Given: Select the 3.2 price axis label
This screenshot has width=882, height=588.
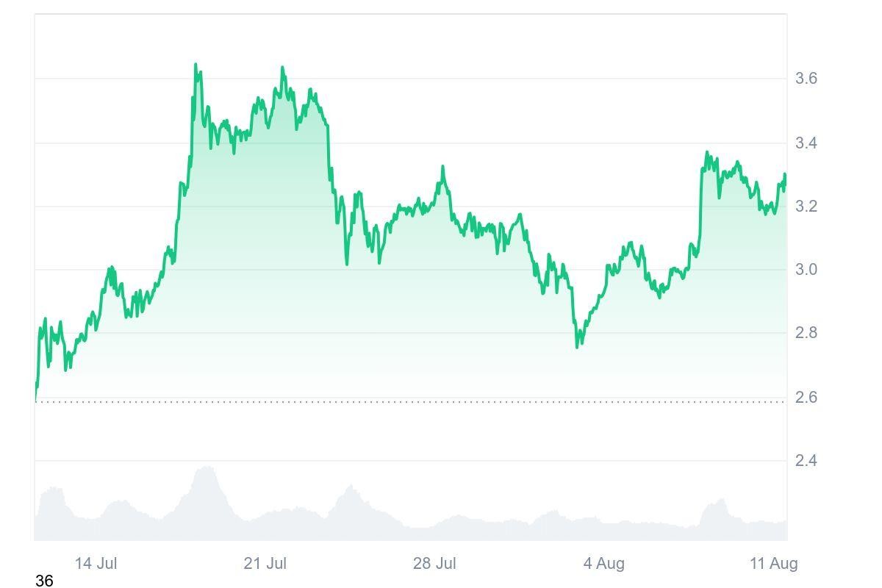Looking at the screenshot, I should (806, 207).
